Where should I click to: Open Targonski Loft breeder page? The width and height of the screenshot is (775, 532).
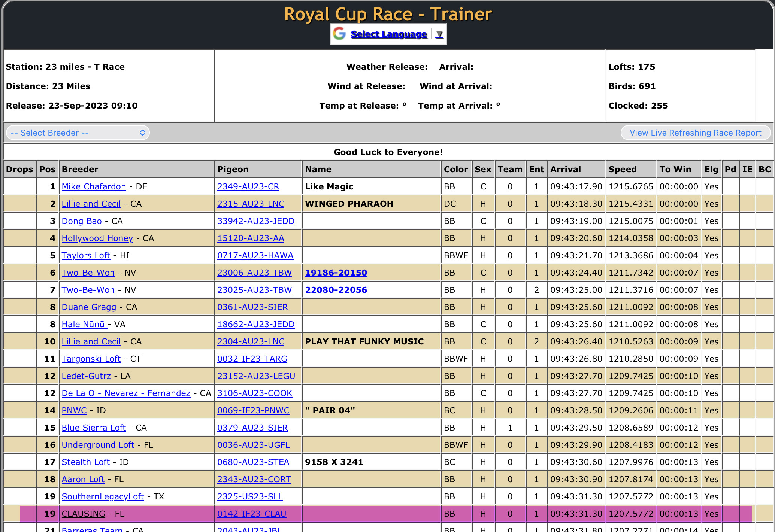pyautogui.click(x=91, y=359)
